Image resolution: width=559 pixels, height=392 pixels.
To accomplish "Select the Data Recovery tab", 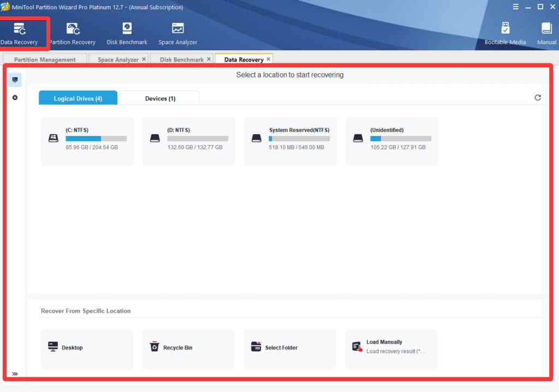I will point(243,59).
